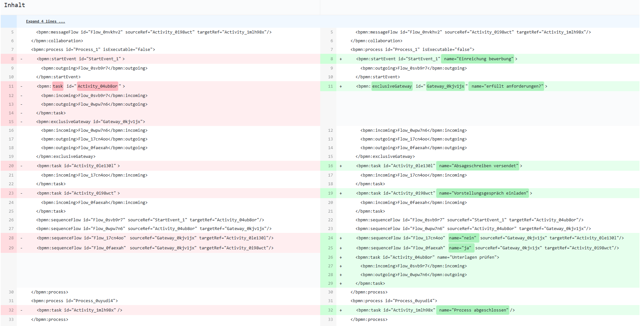The height and width of the screenshot is (326, 644).
Task: Click the highlighted removed 'task' token
Action: click(x=58, y=86)
